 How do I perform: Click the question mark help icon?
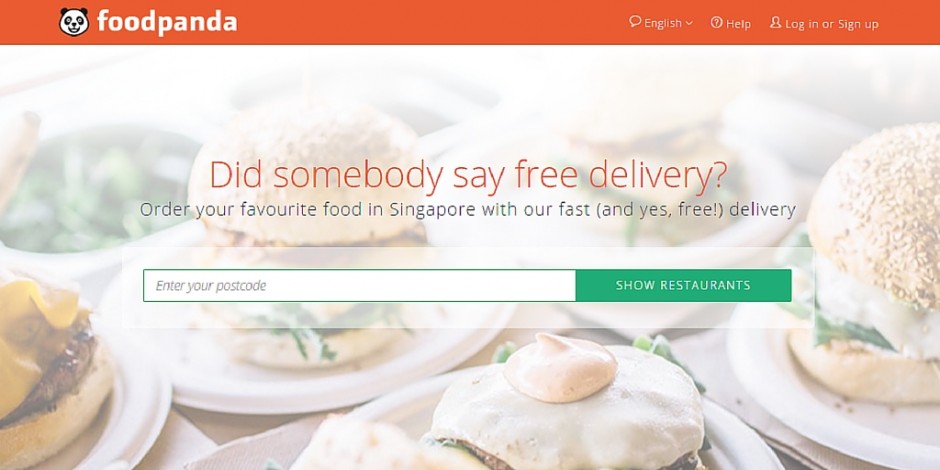[x=716, y=22]
